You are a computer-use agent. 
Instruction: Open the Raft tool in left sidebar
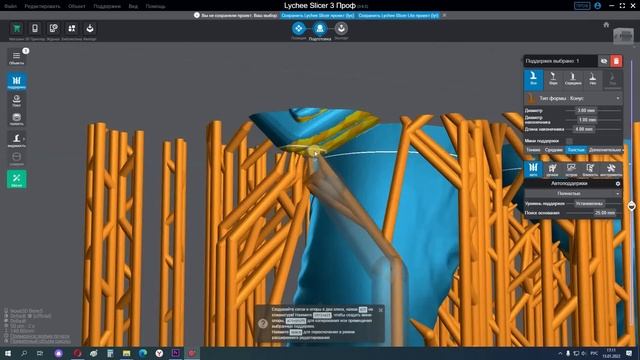(x=16, y=101)
